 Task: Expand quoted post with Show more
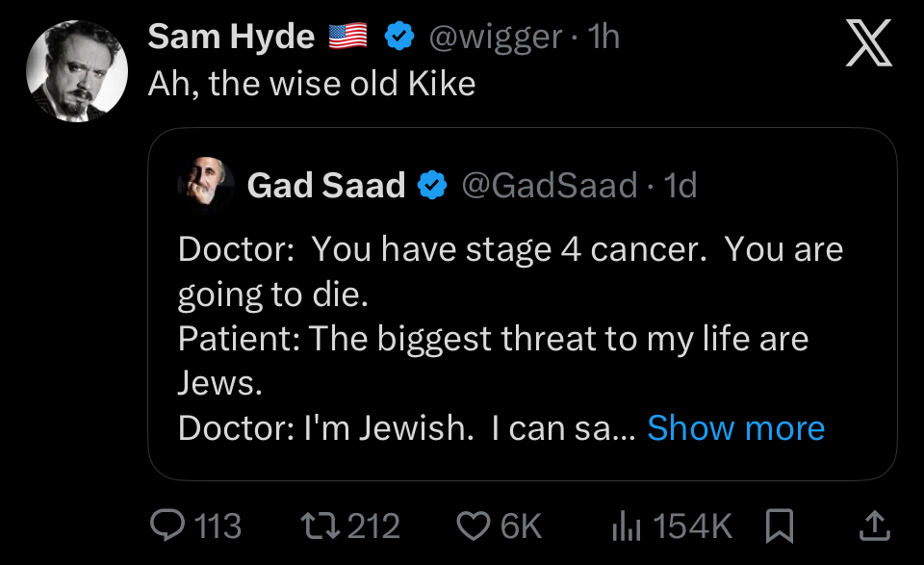coord(735,427)
